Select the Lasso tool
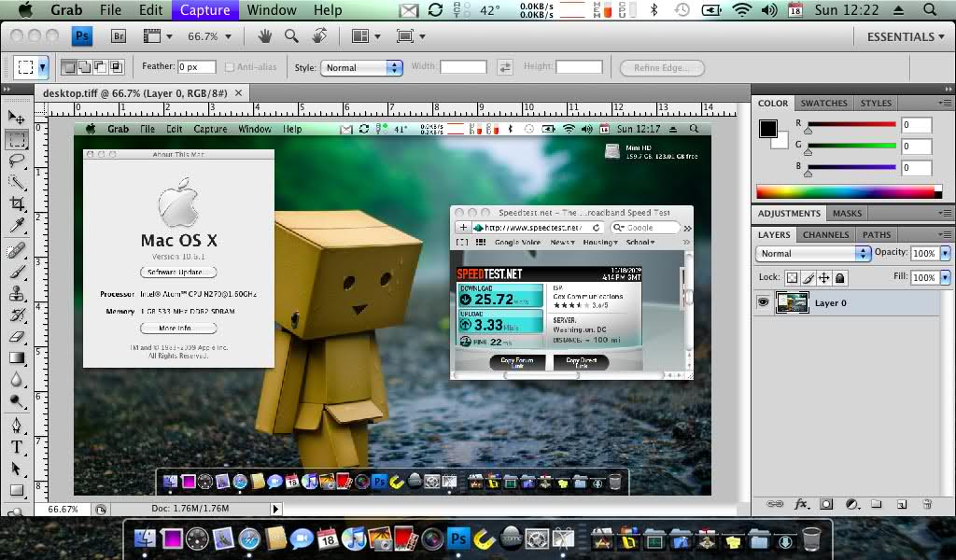956x560 pixels. click(x=17, y=161)
